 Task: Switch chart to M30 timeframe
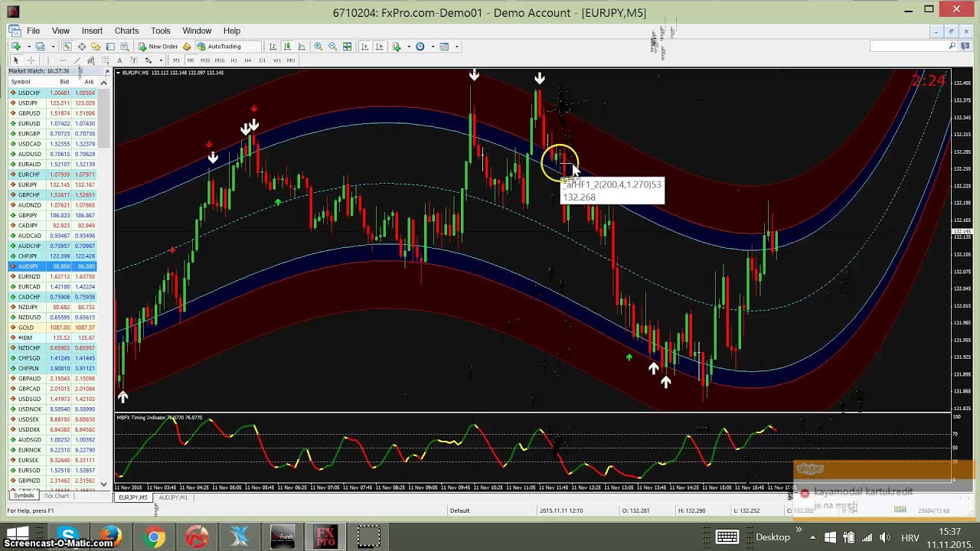220,60
